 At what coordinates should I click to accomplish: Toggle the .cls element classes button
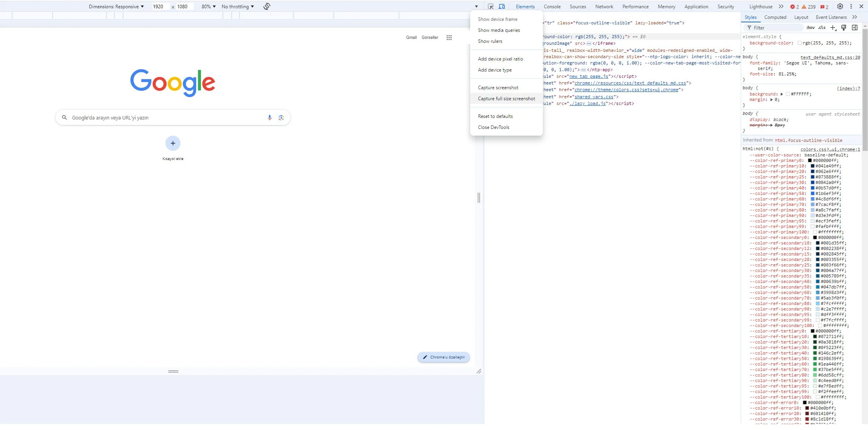coord(822,28)
